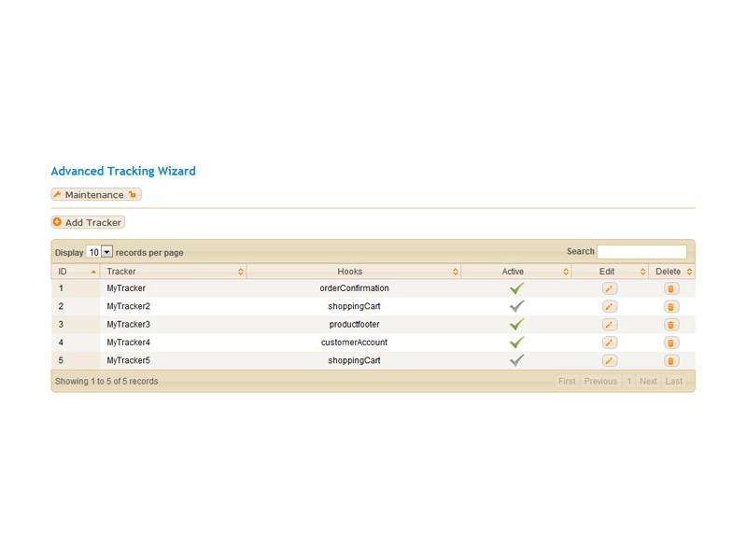The width and height of the screenshot is (747, 560).
Task: Sort table by Hooks column
Action: (354, 272)
